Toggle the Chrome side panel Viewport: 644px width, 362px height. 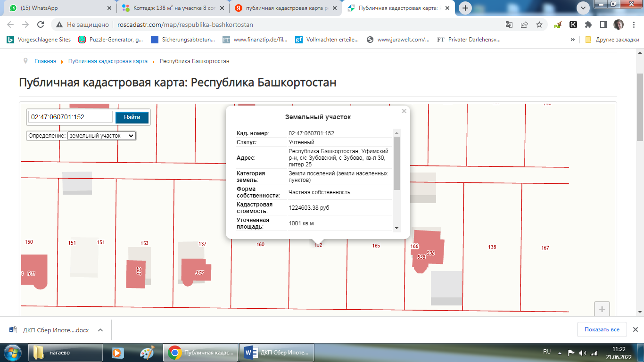click(x=603, y=25)
